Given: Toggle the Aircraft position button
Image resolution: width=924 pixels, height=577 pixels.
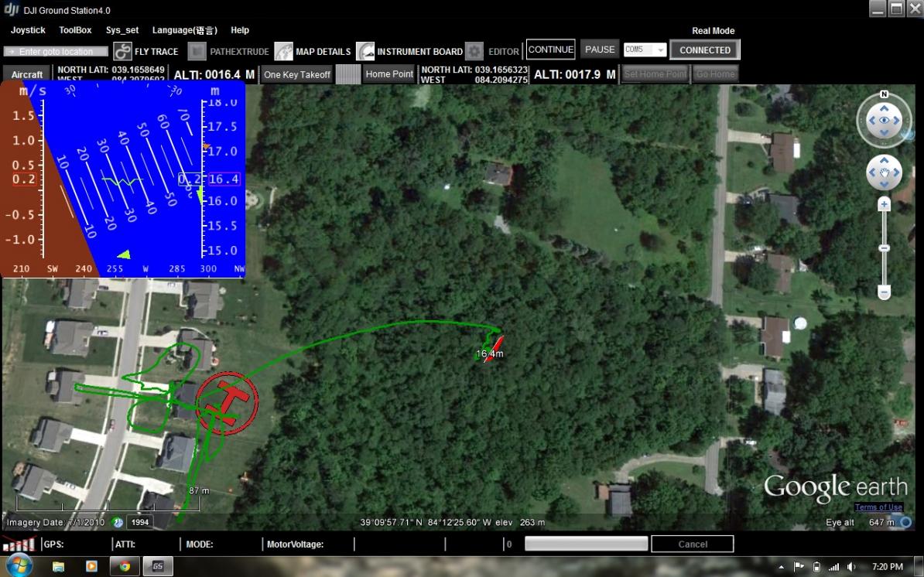Looking at the screenshot, I should pyautogui.click(x=27, y=75).
